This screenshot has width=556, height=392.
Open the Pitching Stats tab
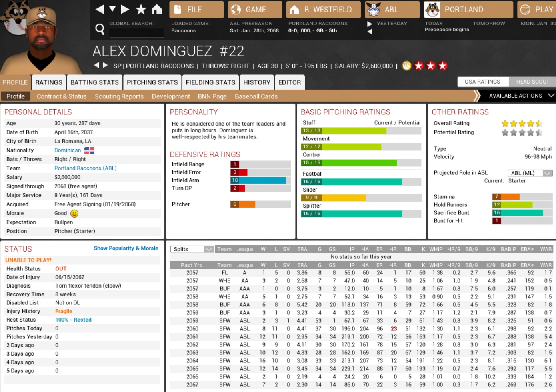click(x=152, y=82)
